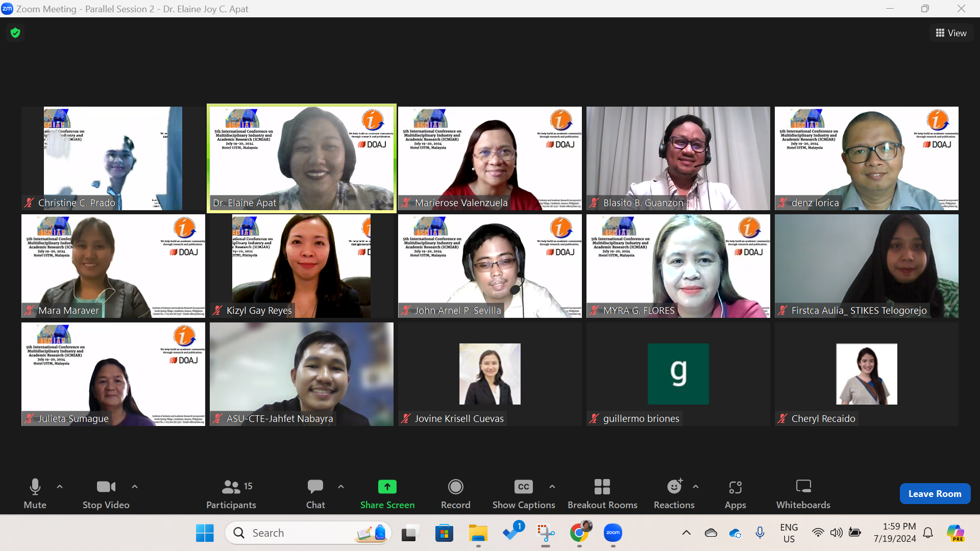980x551 pixels.
Task: Start recording with the Record icon
Action: [x=455, y=487]
